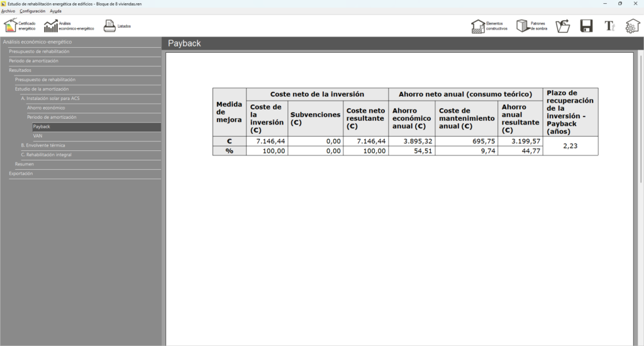Select Payback tree item
Viewport: 644px width, 346px height.
pyautogui.click(x=96, y=126)
